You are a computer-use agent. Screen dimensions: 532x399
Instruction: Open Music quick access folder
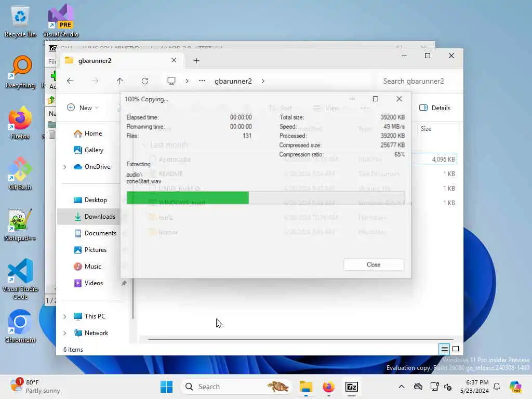click(x=87, y=267)
